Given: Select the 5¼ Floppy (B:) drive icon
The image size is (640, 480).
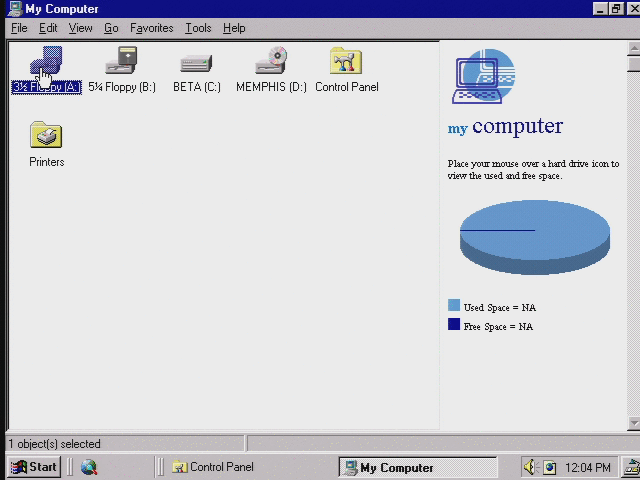Looking at the screenshot, I should [x=121, y=60].
